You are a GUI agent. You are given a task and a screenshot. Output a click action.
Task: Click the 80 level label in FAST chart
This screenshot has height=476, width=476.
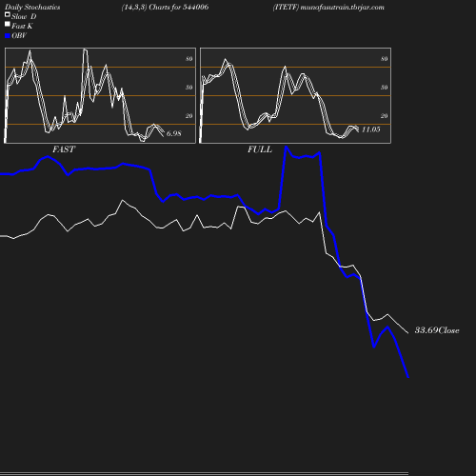click(x=189, y=59)
